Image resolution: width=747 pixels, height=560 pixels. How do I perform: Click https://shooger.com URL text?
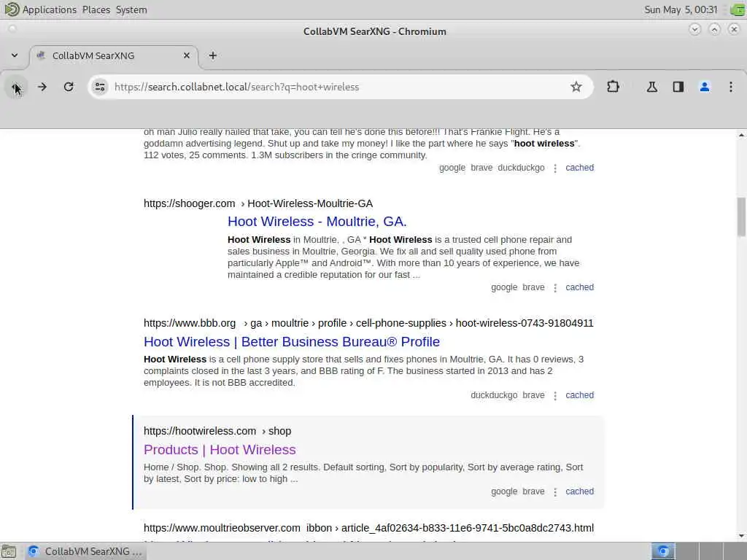click(x=189, y=203)
